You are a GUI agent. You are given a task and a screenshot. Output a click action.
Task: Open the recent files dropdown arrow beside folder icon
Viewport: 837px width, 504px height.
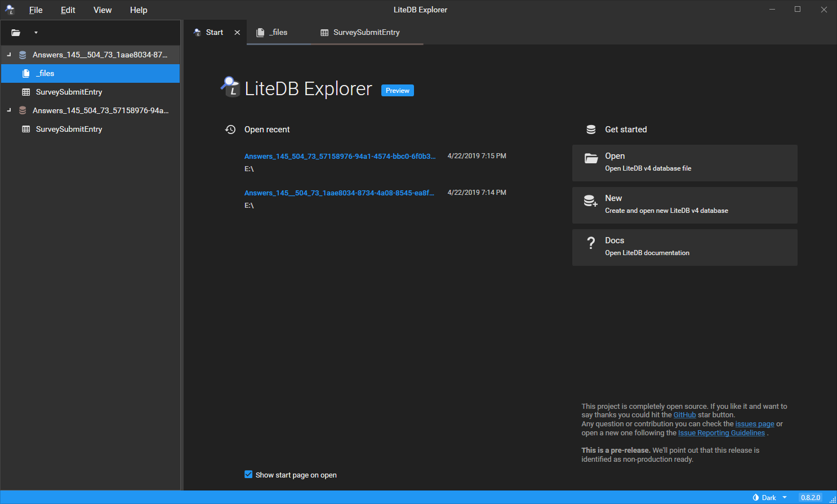[x=36, y=33]
